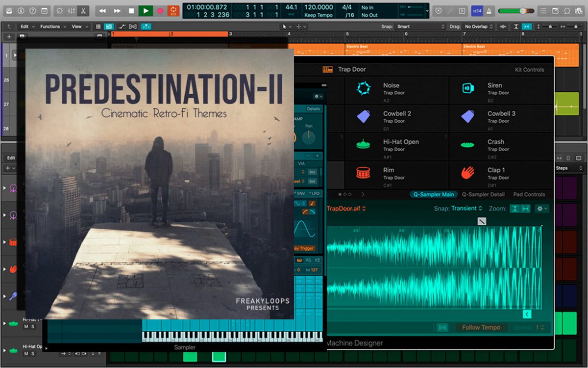Open the Q-Sampler gear settings menu
This screenshot has width=588, height=368.
point(541,209)
